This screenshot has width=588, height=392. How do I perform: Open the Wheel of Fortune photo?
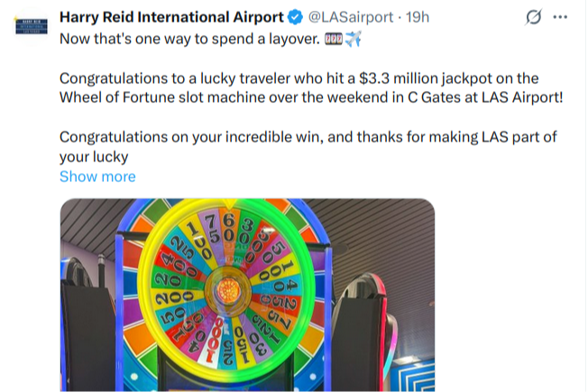[247, 295]
